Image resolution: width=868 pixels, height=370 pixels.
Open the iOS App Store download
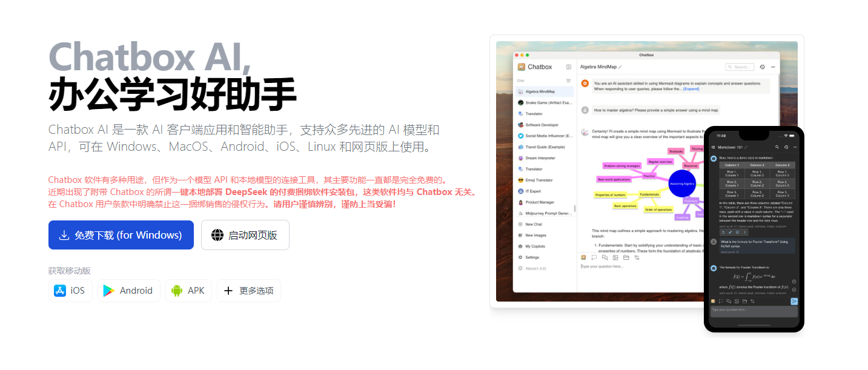click(70, 291)
